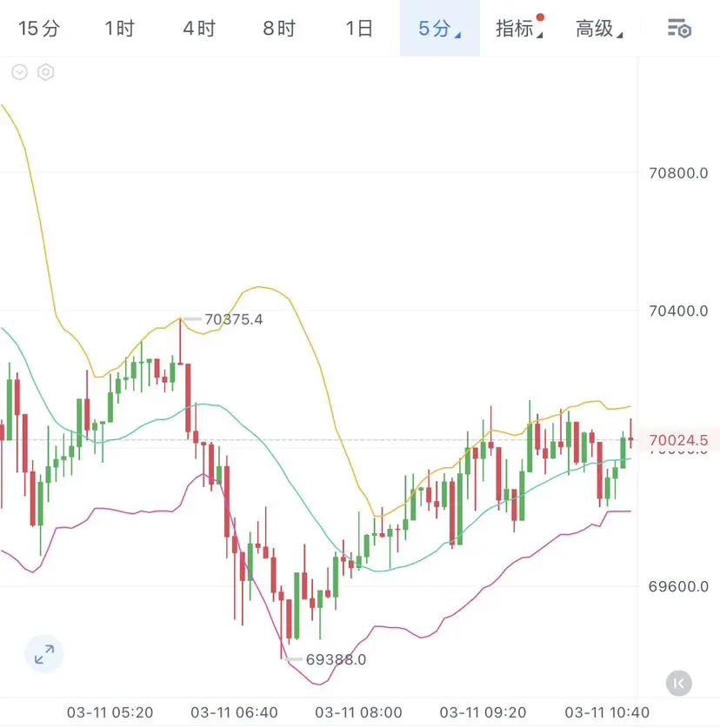This screenshot has width=720, height=728.
Task: Open chart settings list icon
Action: point(680,29)
